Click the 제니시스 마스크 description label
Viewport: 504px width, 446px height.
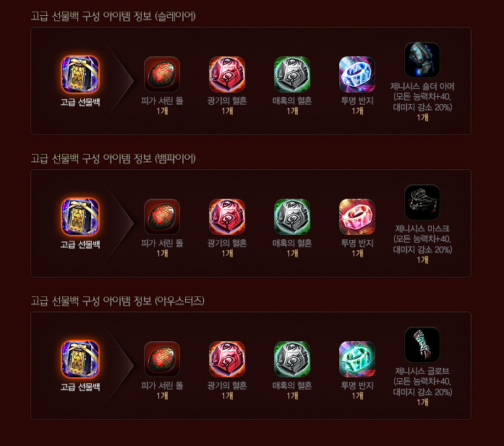pos(422,239)
